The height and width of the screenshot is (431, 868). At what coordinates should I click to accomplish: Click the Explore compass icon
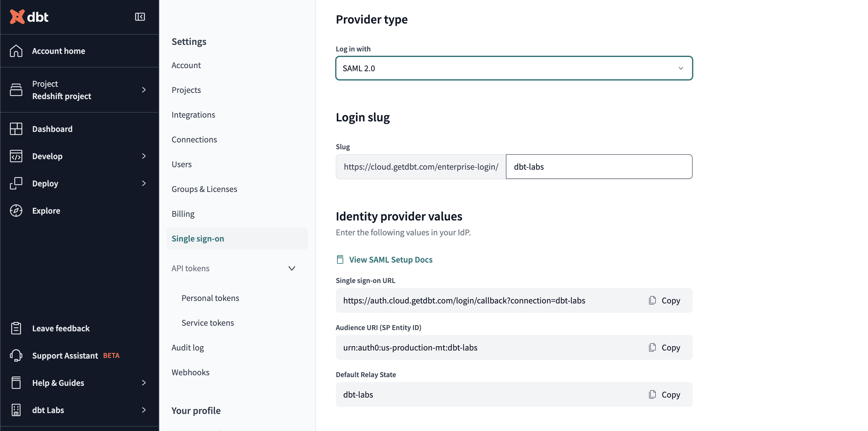point(16,211)
